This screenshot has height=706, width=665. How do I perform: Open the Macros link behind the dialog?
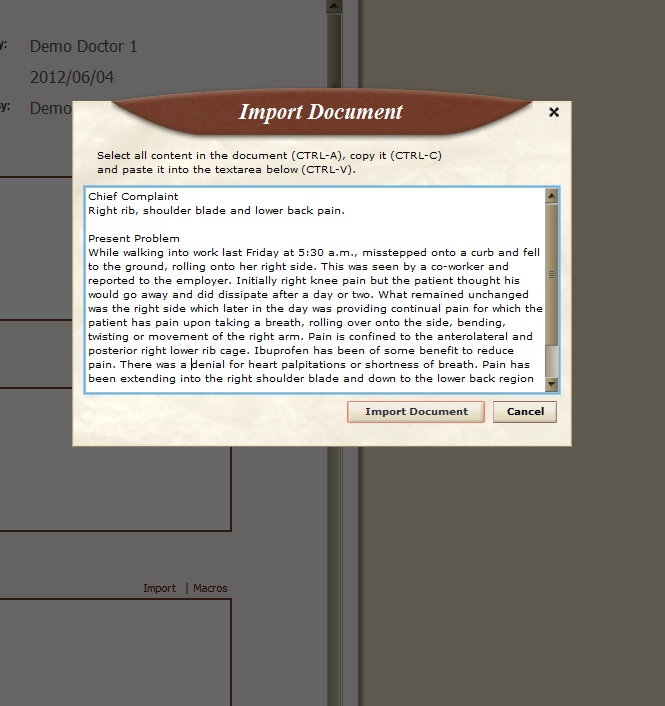210,588
